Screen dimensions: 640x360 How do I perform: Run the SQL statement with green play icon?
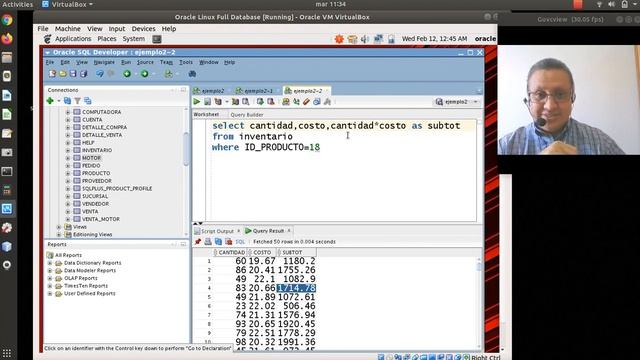197,102
